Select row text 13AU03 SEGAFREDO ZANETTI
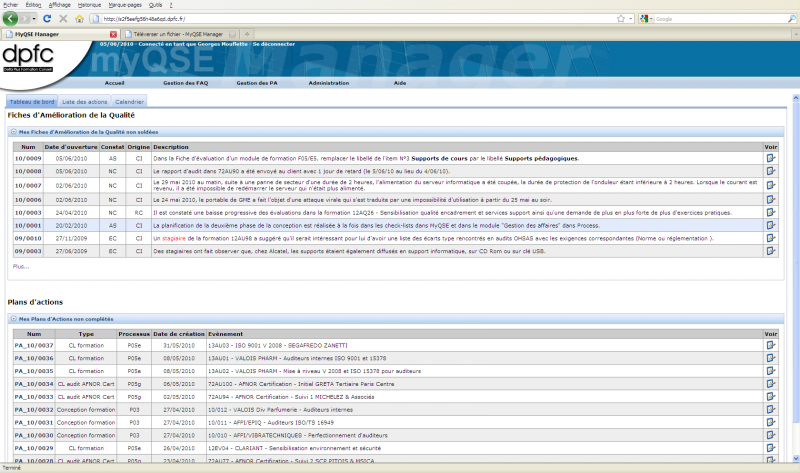This screenshot has height=473, width=800. tap(278, 345)
